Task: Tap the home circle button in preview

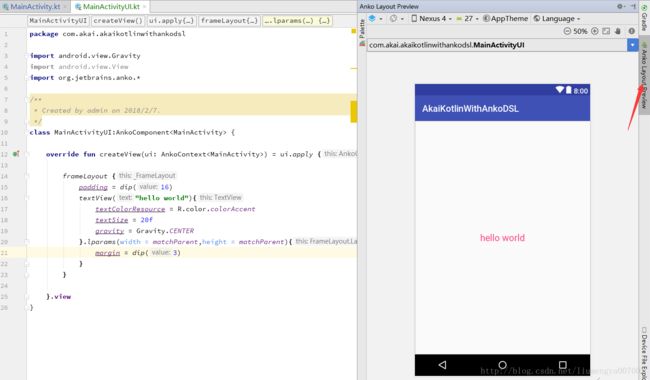Action: click(502, 365)
